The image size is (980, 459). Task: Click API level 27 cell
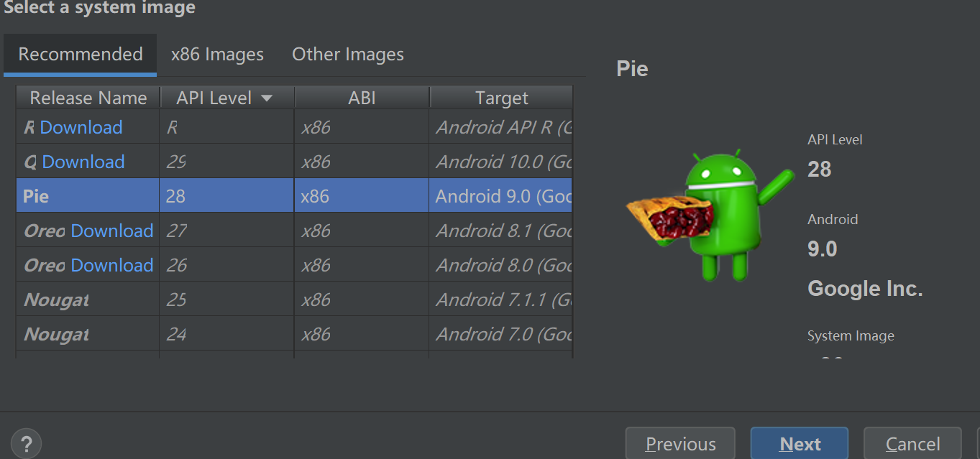point(226,230)
